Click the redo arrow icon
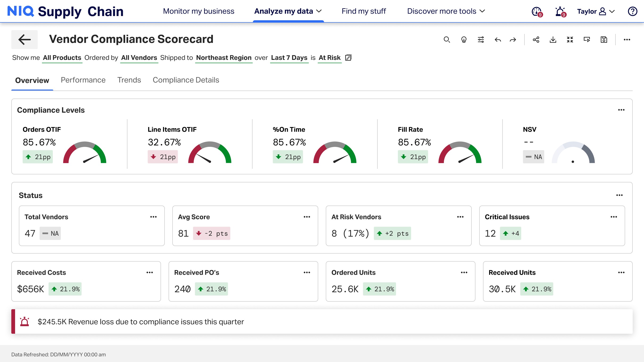The width and height of the screenshot is (644, 362). click(x=513, y=40)
